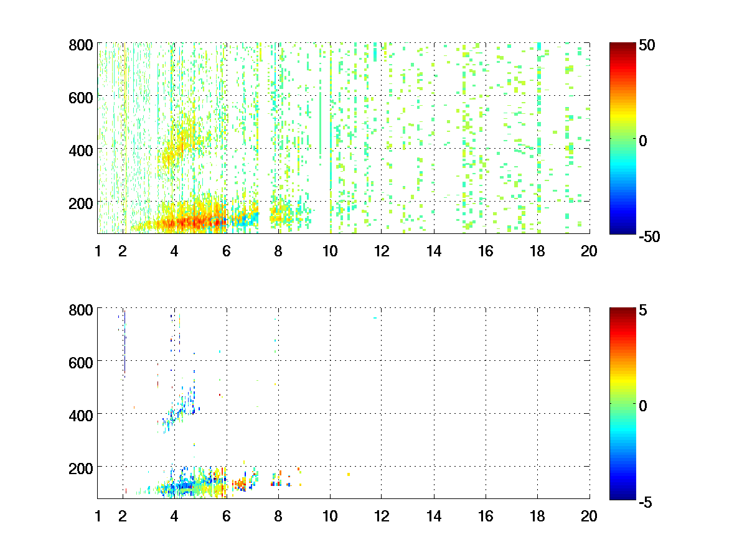This screenshot has width=747, height=560.
Task: Click lower plot x-axis label 1
Action: click(98, 516)
